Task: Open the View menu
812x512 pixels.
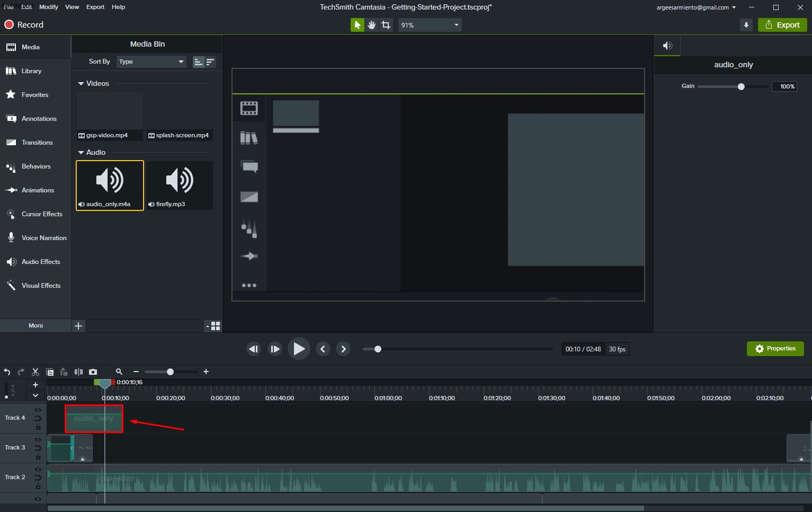Action: pyautogui.click(x=72, y=7)
